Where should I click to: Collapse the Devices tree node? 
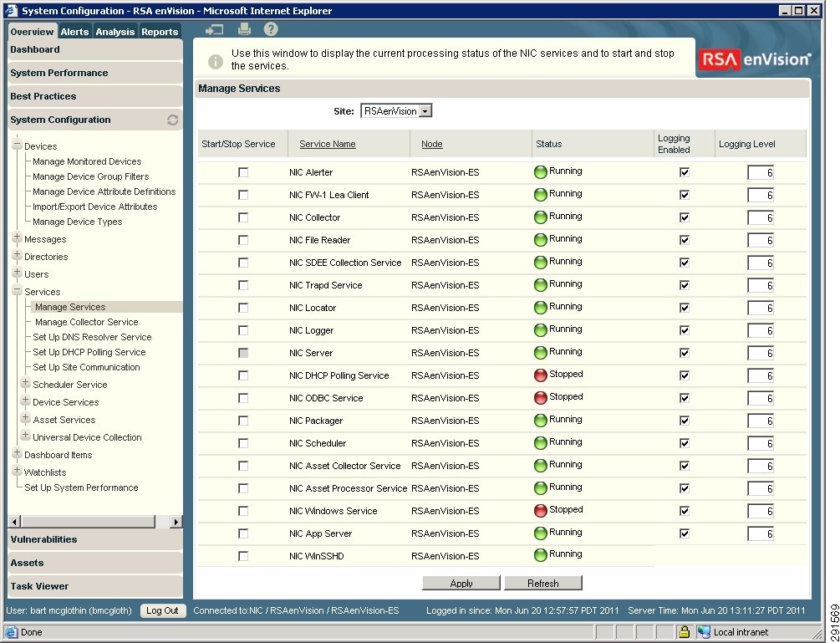pyautogui.click(x=18, y=144)
